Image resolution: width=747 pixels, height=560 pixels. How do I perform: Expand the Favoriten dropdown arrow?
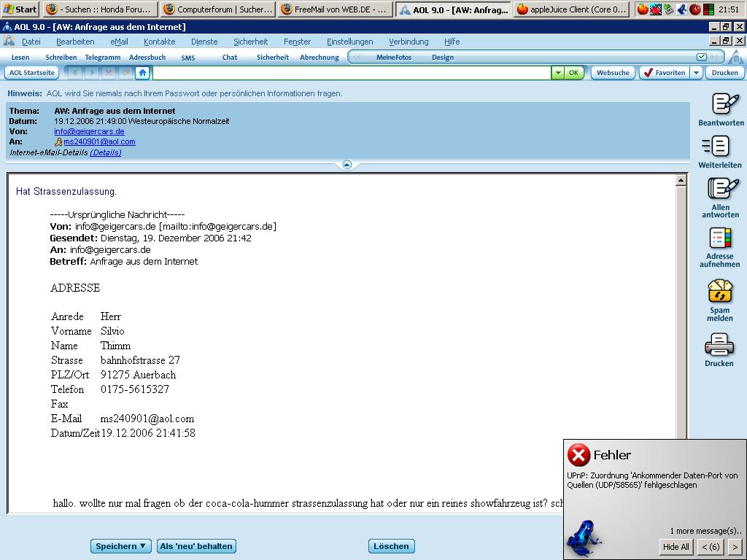(697, 73)
